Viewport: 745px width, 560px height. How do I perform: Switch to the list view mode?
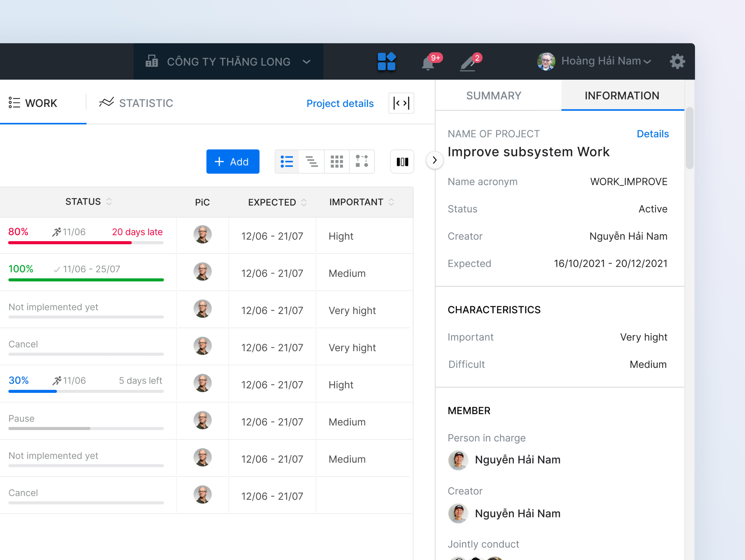pyautogui.click(x=287, y=162)
